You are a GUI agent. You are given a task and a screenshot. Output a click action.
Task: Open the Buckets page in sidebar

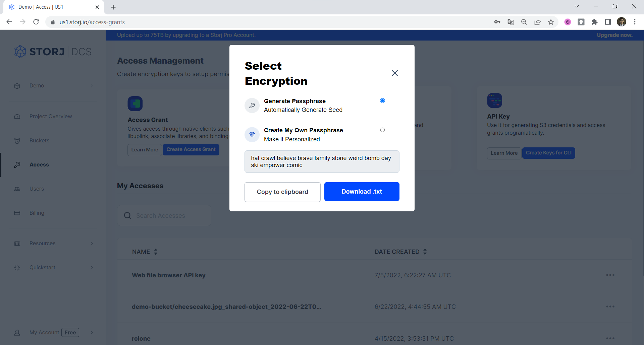click(x=39, y=141)
